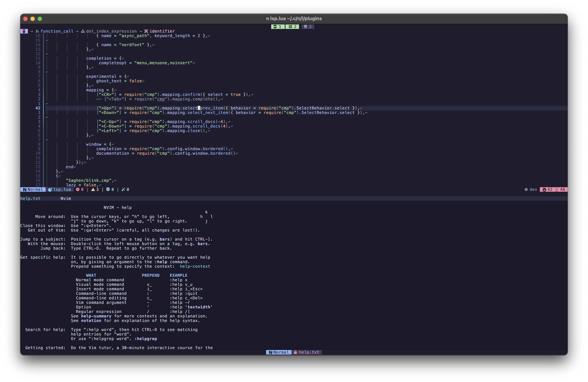Place cursor on "menu,menuone,noinsert" completeopt value
The image size is (588, 382).
pos(163,63)
